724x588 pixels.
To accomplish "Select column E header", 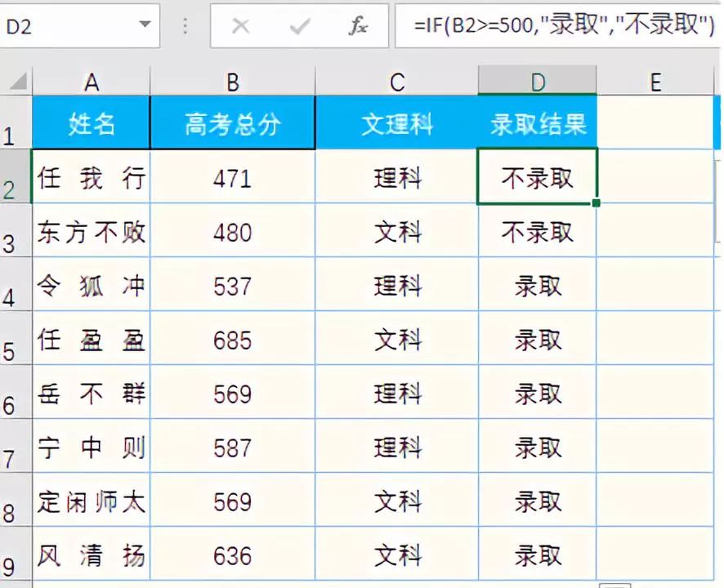I will (655, 82).
